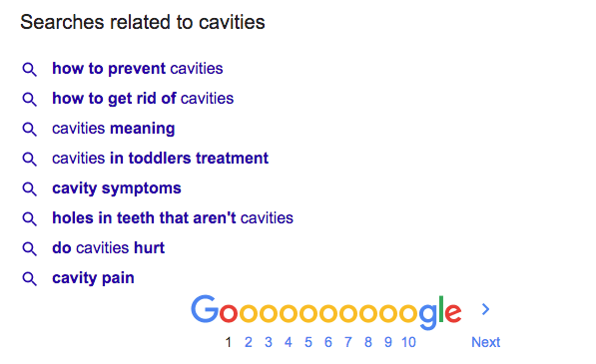Screen dimensions: 596x364
Task: Open 'how to get rid of cavities' search
Action: point(143,99)
